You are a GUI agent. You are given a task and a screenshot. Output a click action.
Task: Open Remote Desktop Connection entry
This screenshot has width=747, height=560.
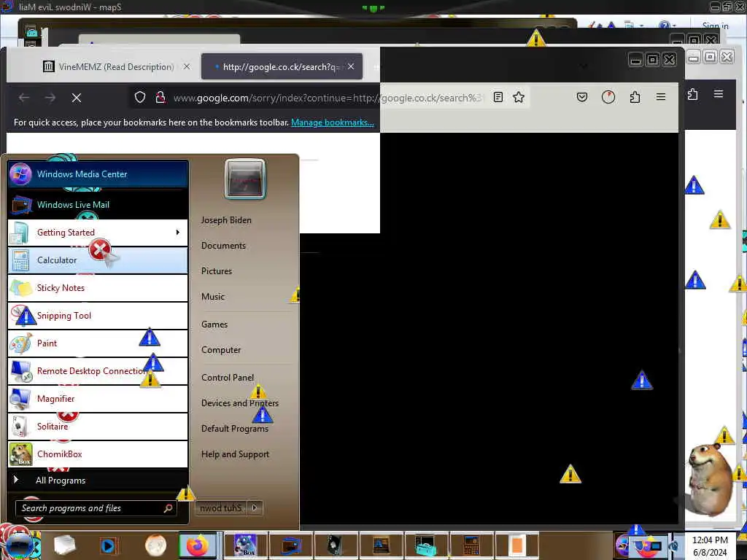pos(98,370)
